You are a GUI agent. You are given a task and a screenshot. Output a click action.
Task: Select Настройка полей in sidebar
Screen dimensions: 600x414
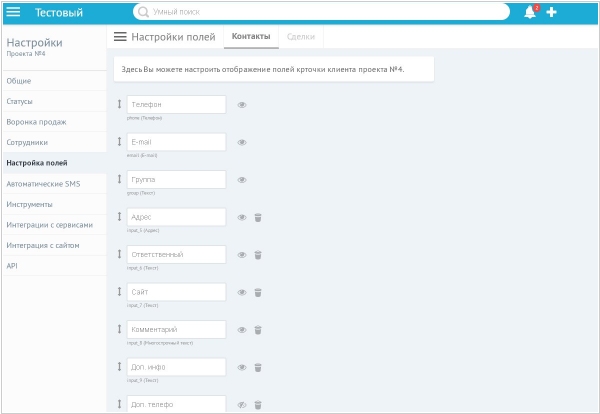[x=54, y=163]
